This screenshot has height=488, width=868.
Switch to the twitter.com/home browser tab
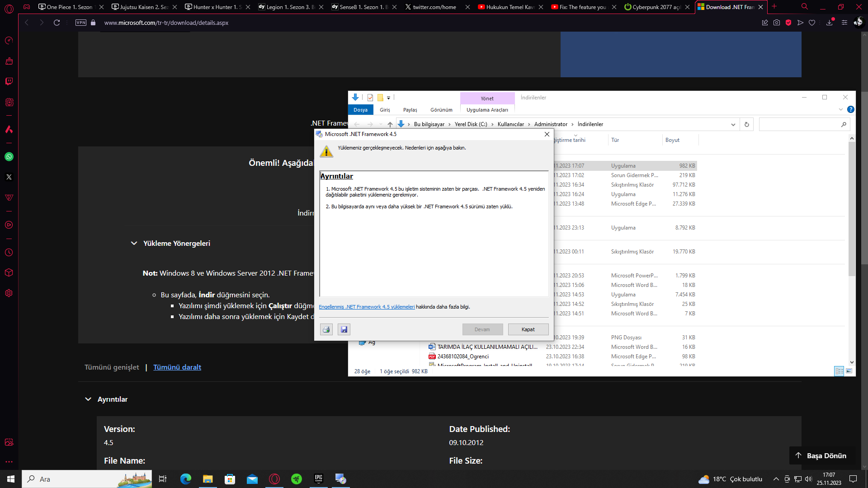[x=434, y=7]
